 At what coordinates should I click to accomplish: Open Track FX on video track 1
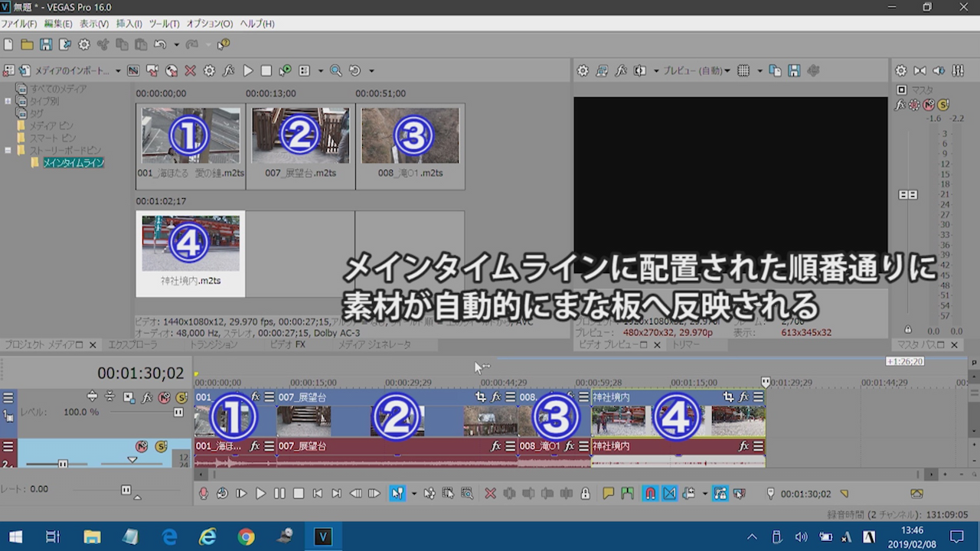(x=146, y=397)
